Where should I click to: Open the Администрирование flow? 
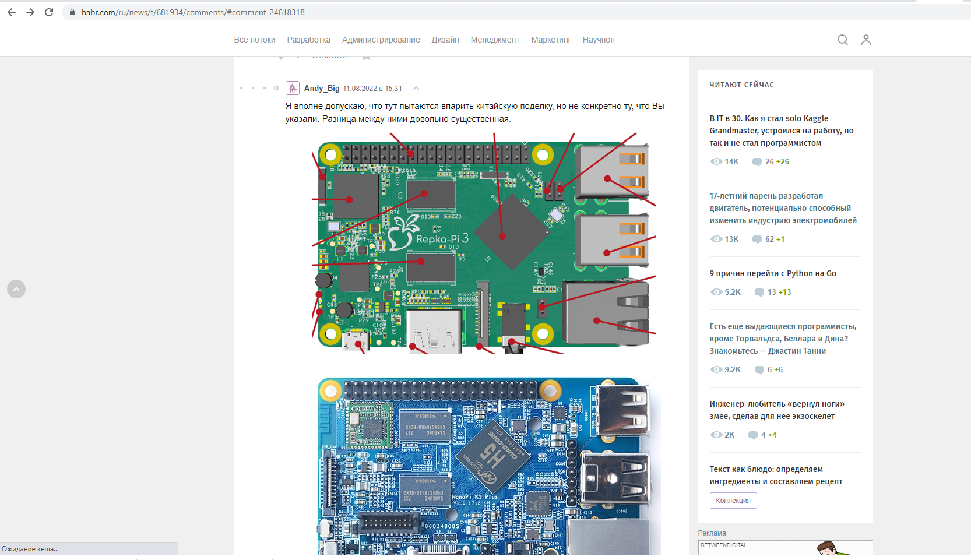[381, 40]
